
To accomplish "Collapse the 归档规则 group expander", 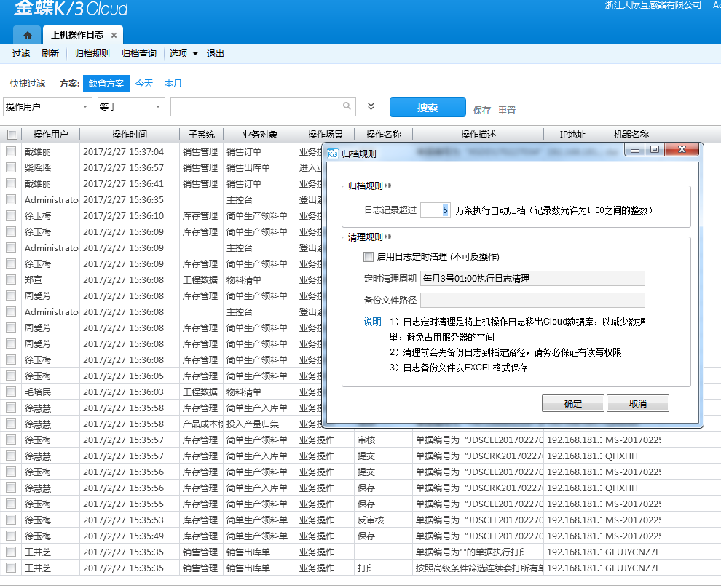I will (389, 186).
